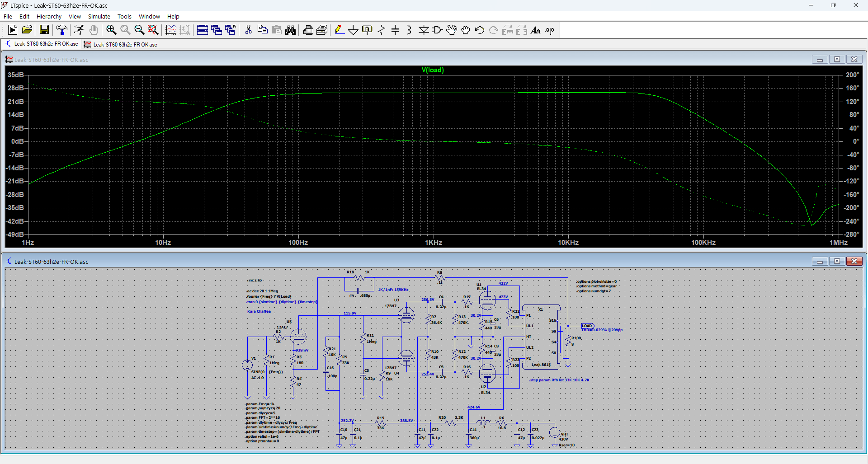Viewport: 868px width, 464px height.
Task: Rotate the selected component icon
Action: (x=508, y=30)
